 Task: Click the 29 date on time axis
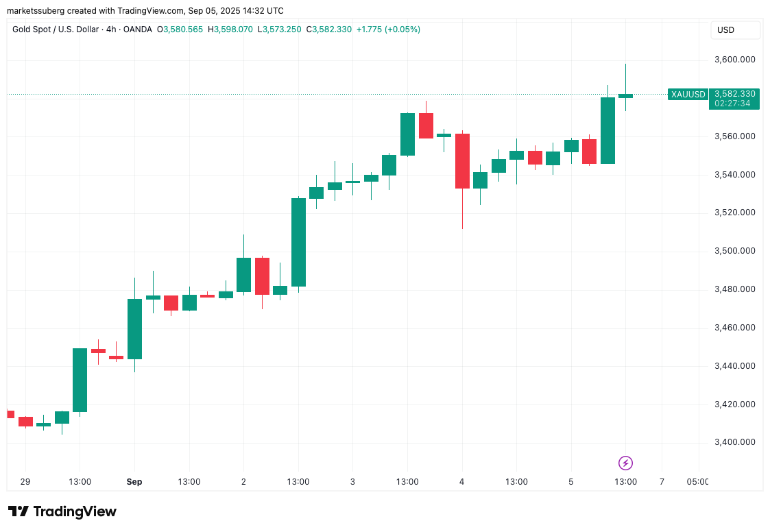pyautogui.click(x=25, y=482)
